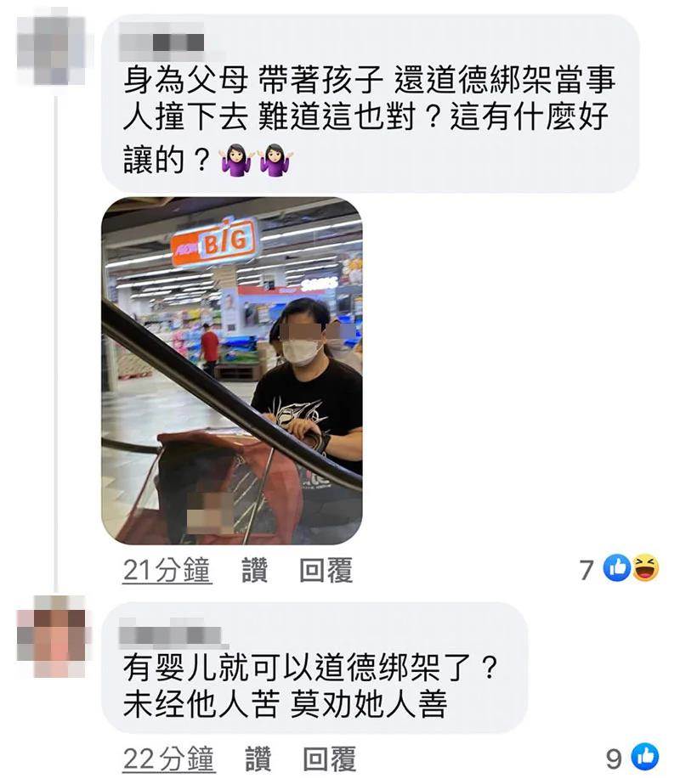Reply to the second comment via 回覆
Screen dimensions: 680x784
pos(329,759)
